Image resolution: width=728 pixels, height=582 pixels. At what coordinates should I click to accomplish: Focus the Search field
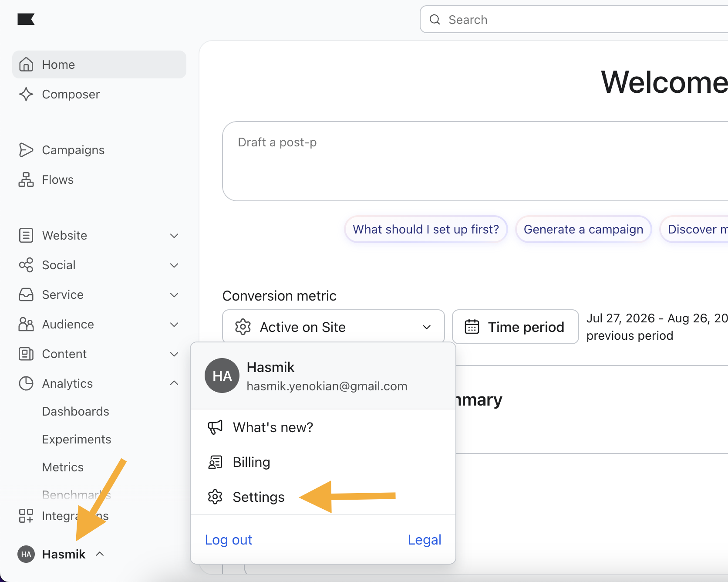[x=574, y=20]
